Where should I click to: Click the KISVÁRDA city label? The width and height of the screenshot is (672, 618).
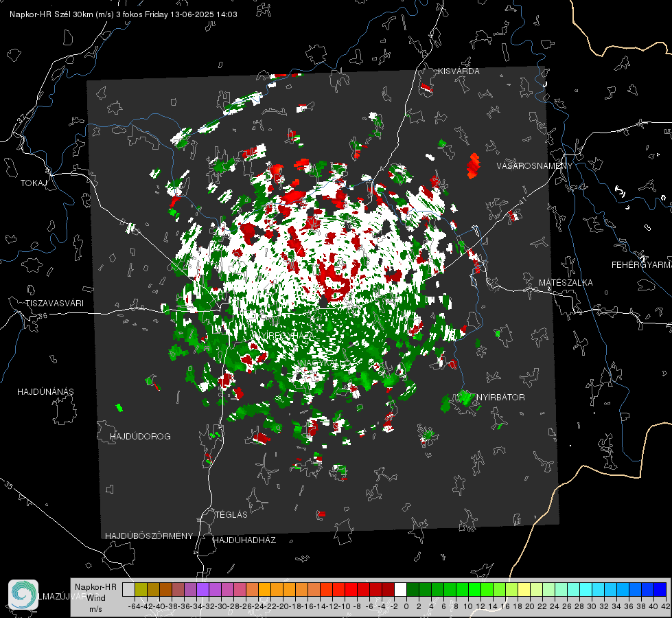pyautogui.click(x=459, y=71)
